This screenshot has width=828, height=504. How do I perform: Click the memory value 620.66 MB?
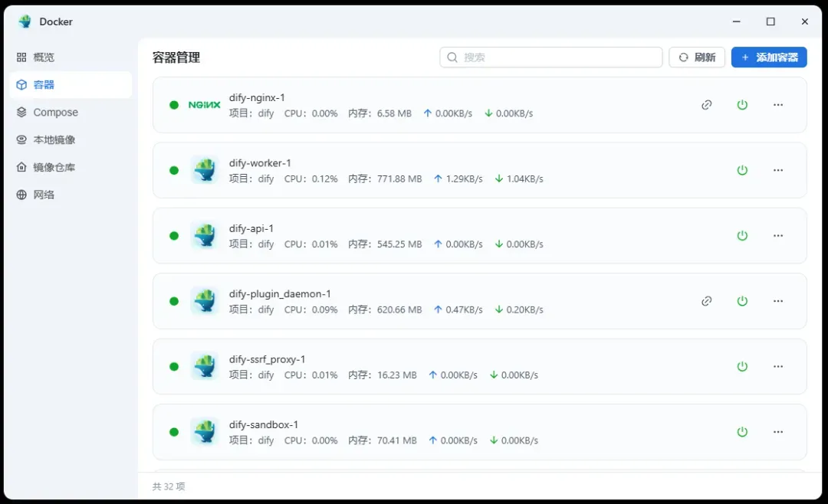[x=399, y=309]
